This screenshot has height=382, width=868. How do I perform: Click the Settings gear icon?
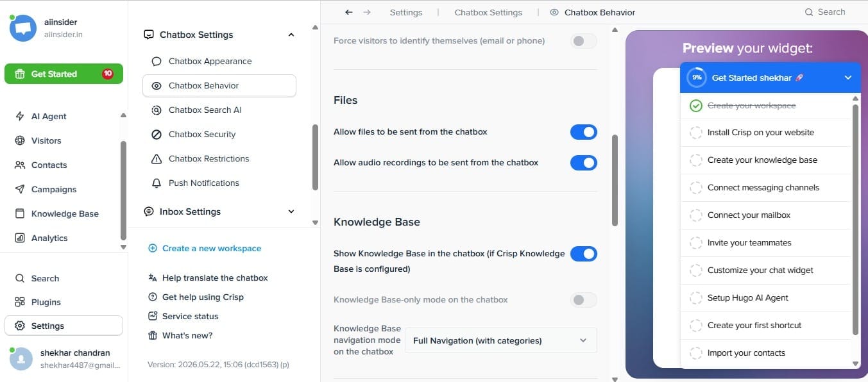click(x=20, y=326)
